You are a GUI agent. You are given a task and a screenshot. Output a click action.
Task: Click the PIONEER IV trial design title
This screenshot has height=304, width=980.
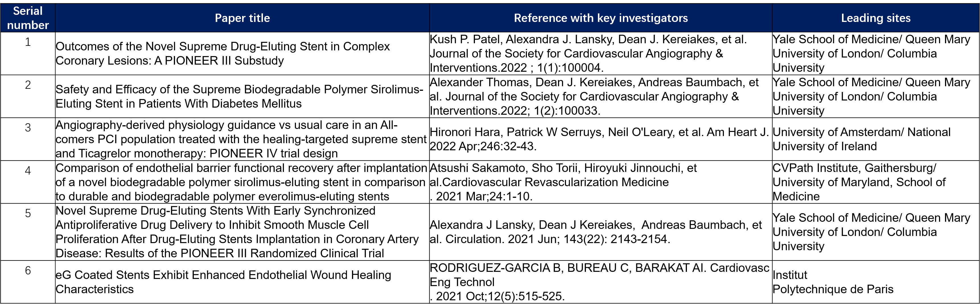coord(240,139)
